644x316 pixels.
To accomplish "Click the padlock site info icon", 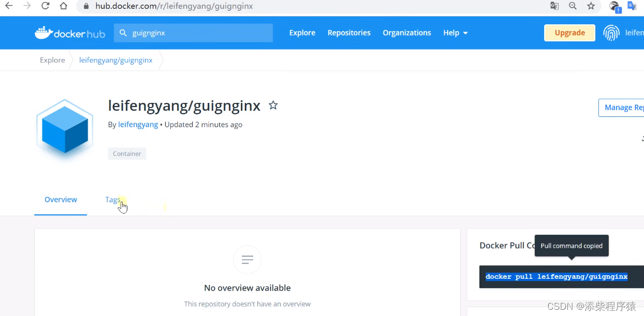I will (86, 7).
